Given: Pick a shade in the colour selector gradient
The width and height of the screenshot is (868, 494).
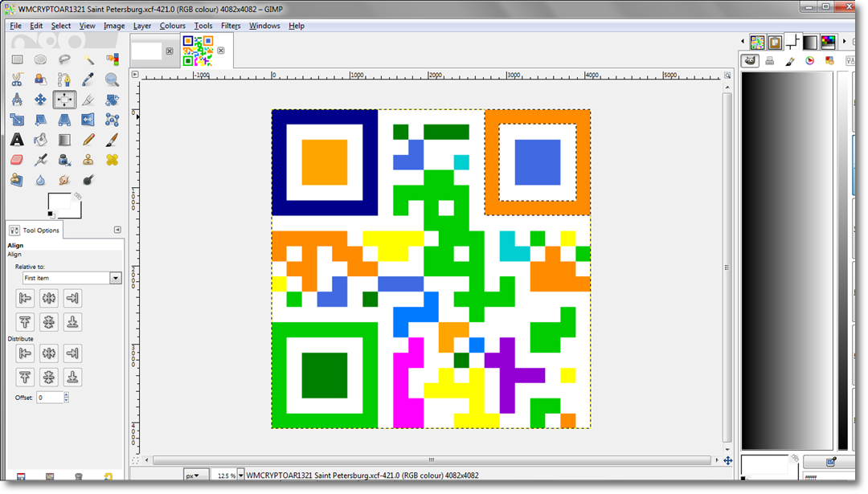Looking at the screenshot, I should pyautogui.click(x=787, y=260).
